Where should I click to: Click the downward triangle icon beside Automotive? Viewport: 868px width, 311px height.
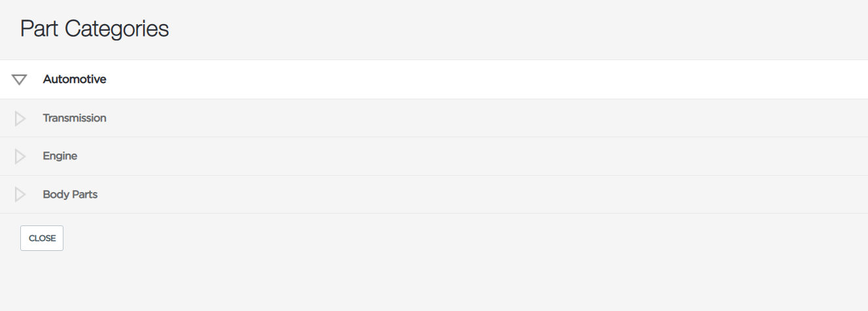pyautogui.click(x=20, y=80)
